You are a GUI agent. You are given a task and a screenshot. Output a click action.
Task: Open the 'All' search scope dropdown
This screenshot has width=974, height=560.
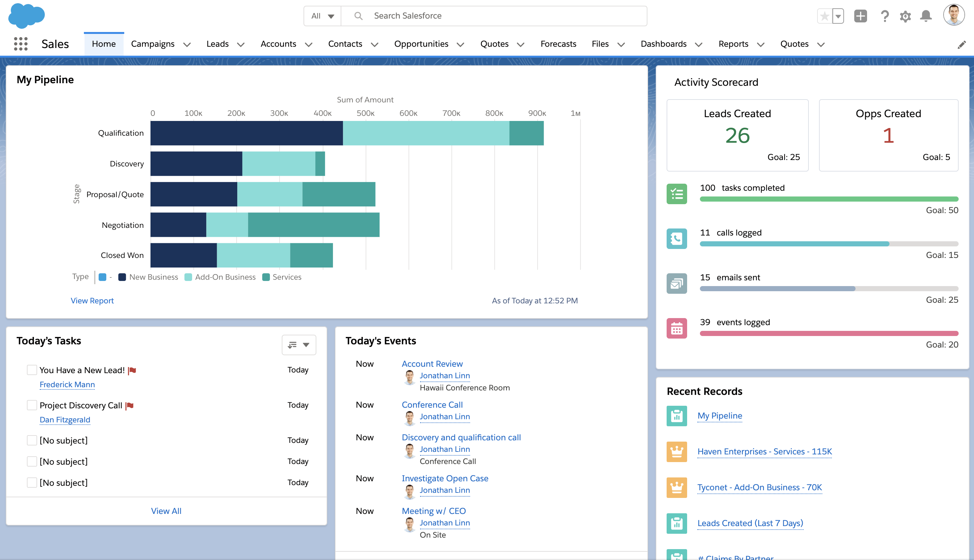point(322,16)
